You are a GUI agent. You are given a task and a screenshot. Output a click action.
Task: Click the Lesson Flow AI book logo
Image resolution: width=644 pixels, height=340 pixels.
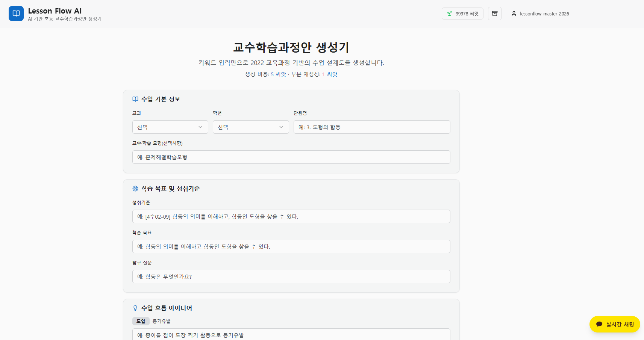pyautogui.click(x=16, y=13)
